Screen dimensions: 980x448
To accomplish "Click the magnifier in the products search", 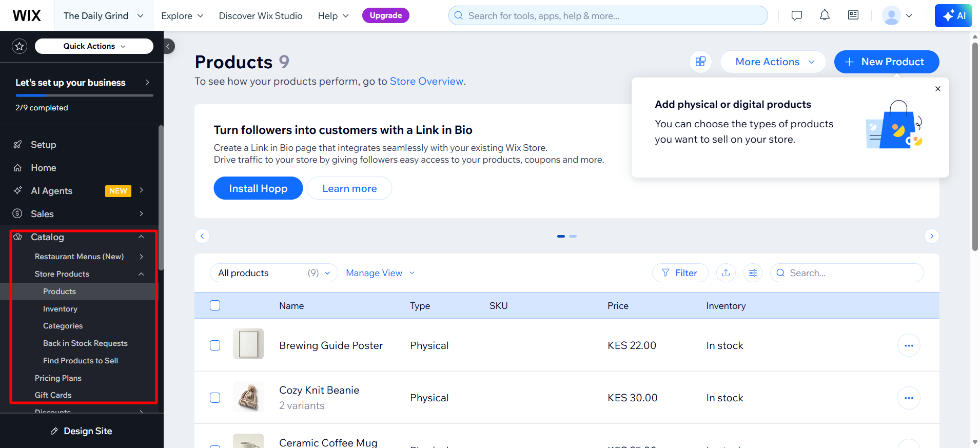I will click(780, 273).
